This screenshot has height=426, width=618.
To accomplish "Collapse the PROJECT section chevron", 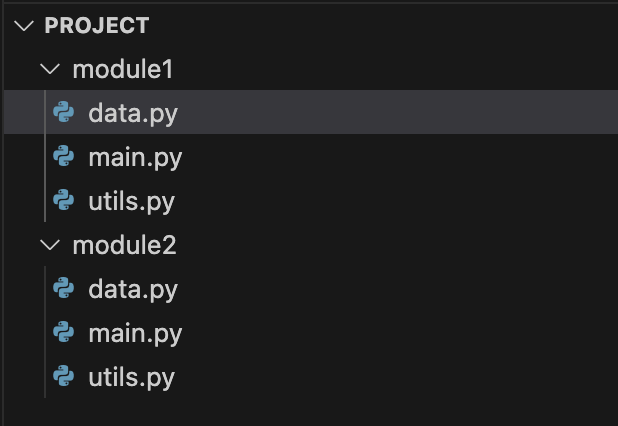I will (x=24, y=26).
